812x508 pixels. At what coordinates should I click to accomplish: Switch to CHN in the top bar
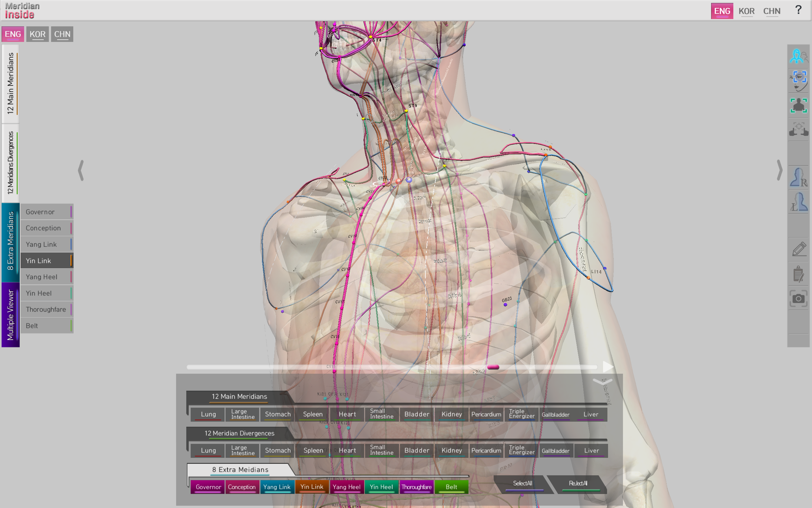(x=772, y=11)
